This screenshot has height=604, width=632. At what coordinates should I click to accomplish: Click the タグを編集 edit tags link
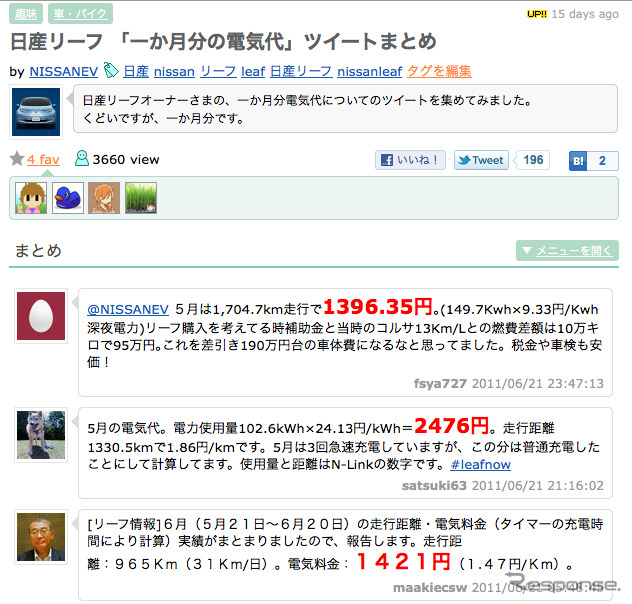tap(439, 71)
